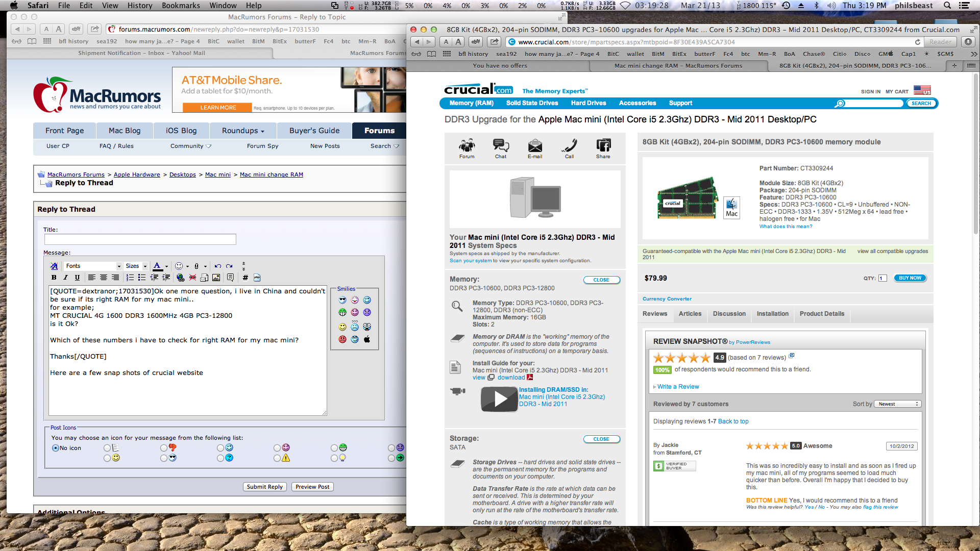Open the Fonts dropdown
This screenshot has width=980, height=551.
[93, 266]
